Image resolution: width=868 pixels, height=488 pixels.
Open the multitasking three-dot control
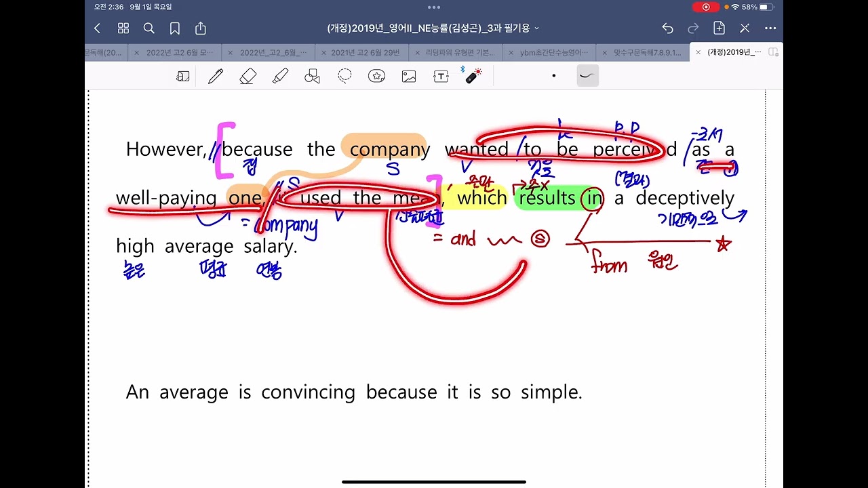tap(434, 7)
